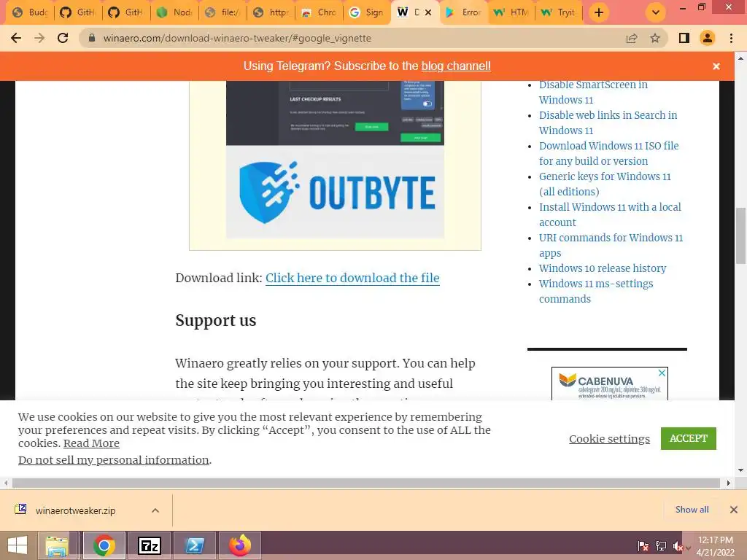
Task: Open Action Center flag tray icon
Action: coord(643,546)
